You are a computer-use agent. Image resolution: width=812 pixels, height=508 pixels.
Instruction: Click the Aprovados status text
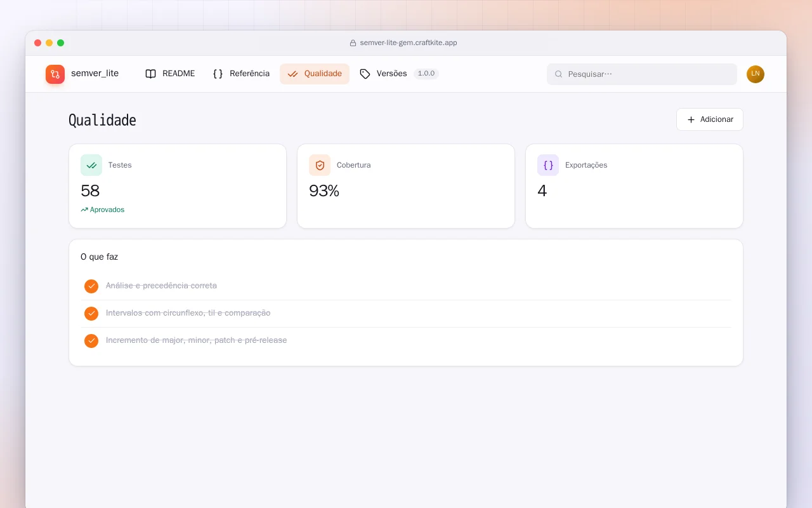(107, 210)
